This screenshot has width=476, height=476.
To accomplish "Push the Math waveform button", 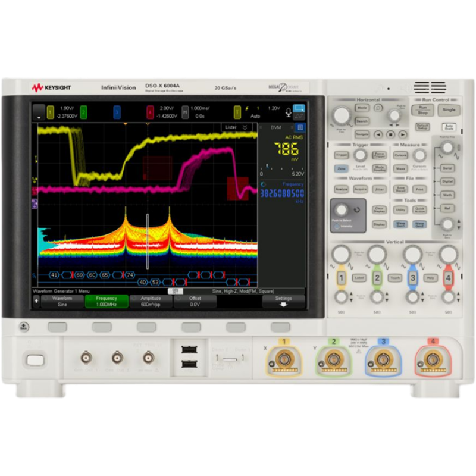I will click(447, 195).
